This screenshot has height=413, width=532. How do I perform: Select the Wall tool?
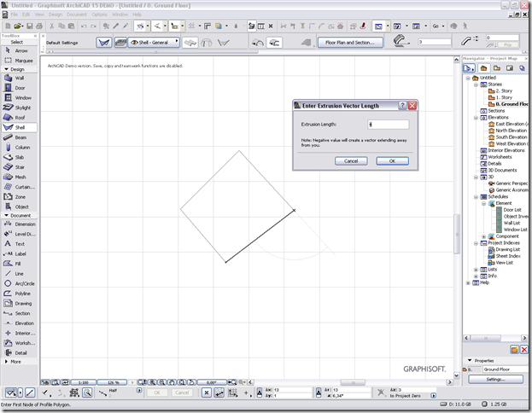[x=19, y=78]
